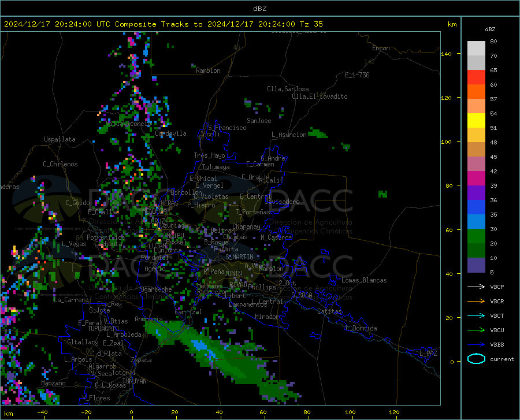This screenshot has width=520, height=420.
Task: Click the Ugarteche place label
Action: click(156, 289)
